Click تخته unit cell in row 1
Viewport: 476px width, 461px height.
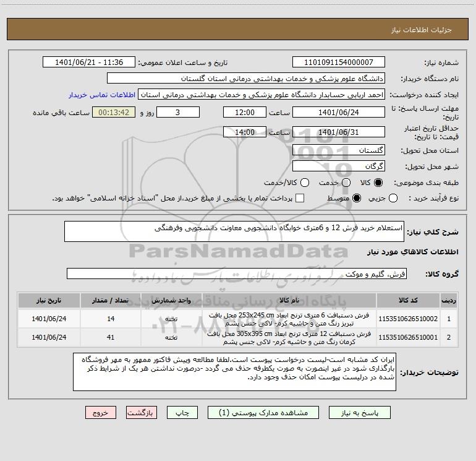[x=171, y=319]
